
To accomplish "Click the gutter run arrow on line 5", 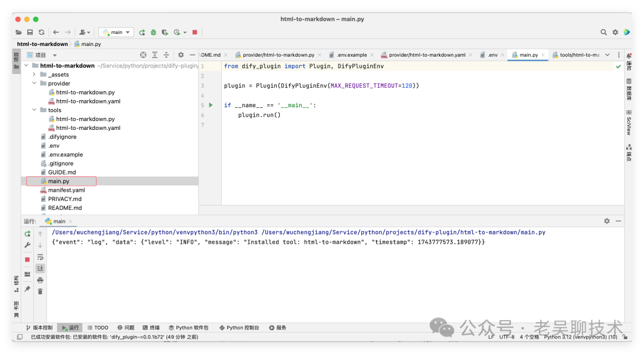I will (210, 105).
